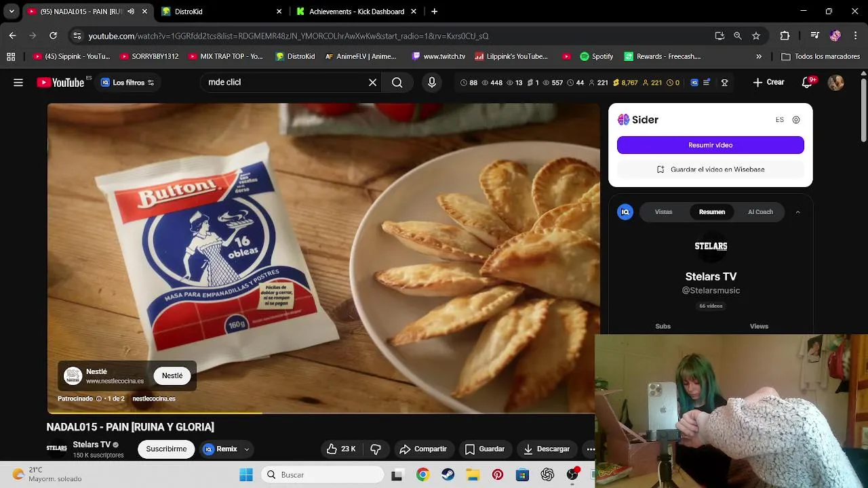
Task: Select the Vistas tab in vidIQ panel
Action: 663,212
